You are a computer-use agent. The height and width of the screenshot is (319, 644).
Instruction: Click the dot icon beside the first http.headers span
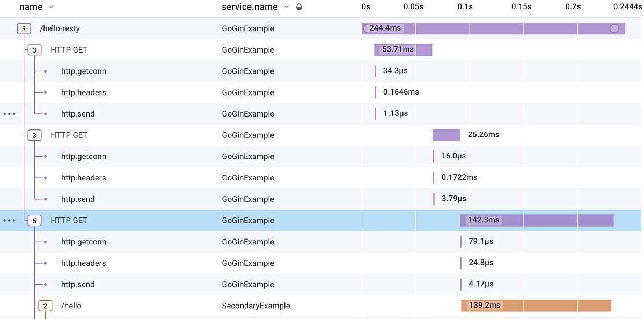tap(46, 92)
